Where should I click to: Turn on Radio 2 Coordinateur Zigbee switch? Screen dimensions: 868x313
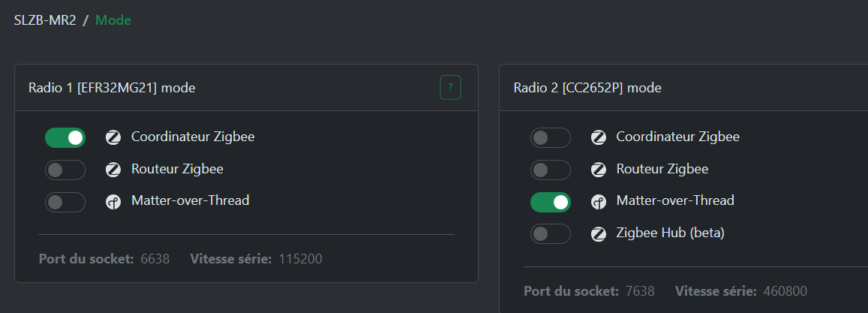point(551,138)
